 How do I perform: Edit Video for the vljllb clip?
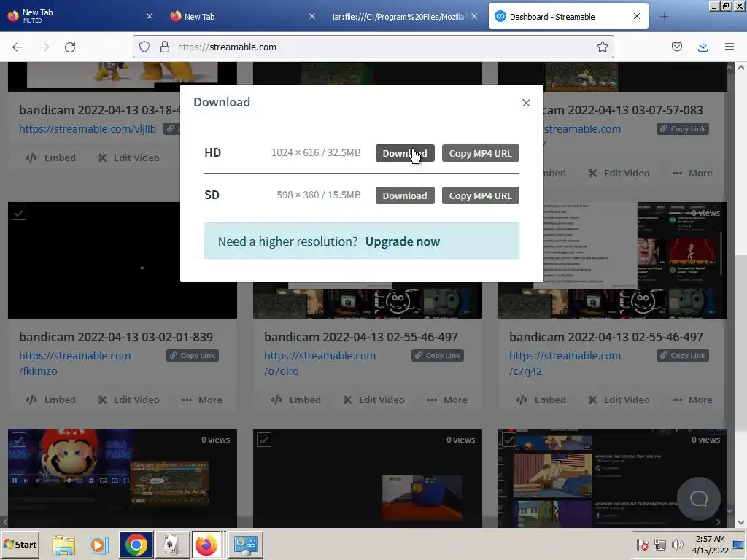pos(128,157)
